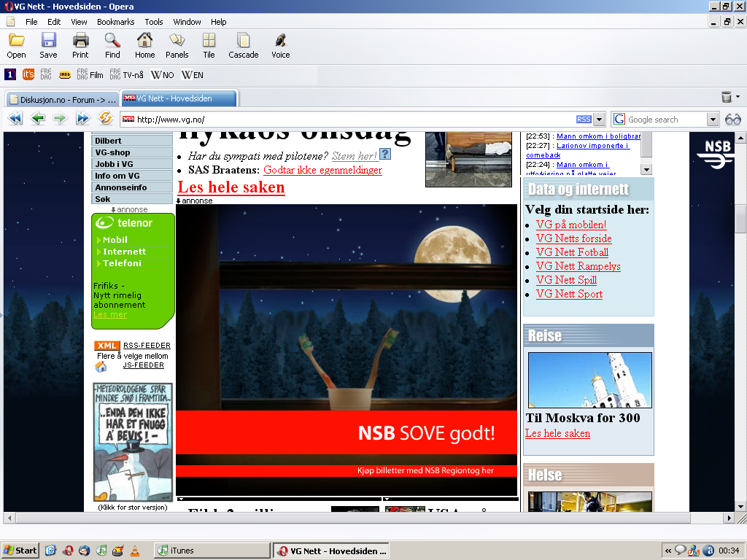The height and width of the screenshot is (560, 747).
Task: Open the IMDb bookmark icon
Action: (x=65, y=75)
